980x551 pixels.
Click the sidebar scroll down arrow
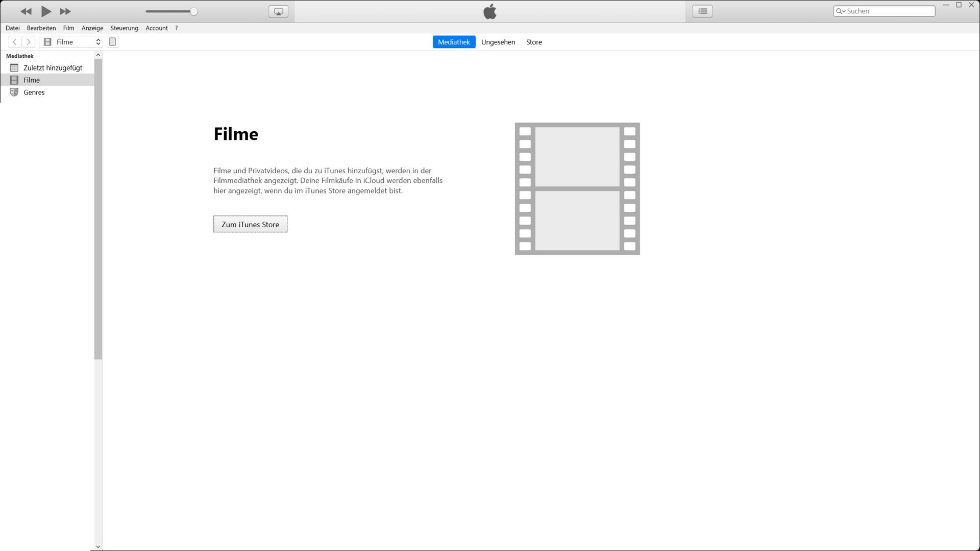coord(98,547)
